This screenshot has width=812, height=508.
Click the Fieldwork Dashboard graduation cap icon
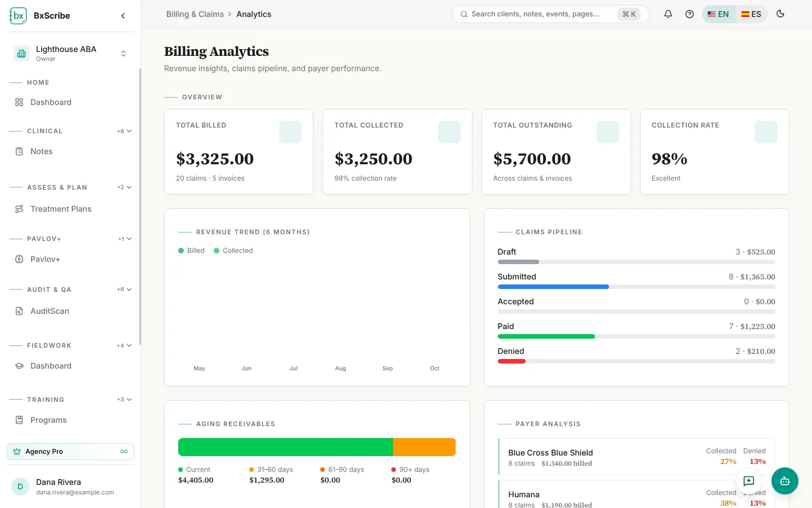click(19, 366)
